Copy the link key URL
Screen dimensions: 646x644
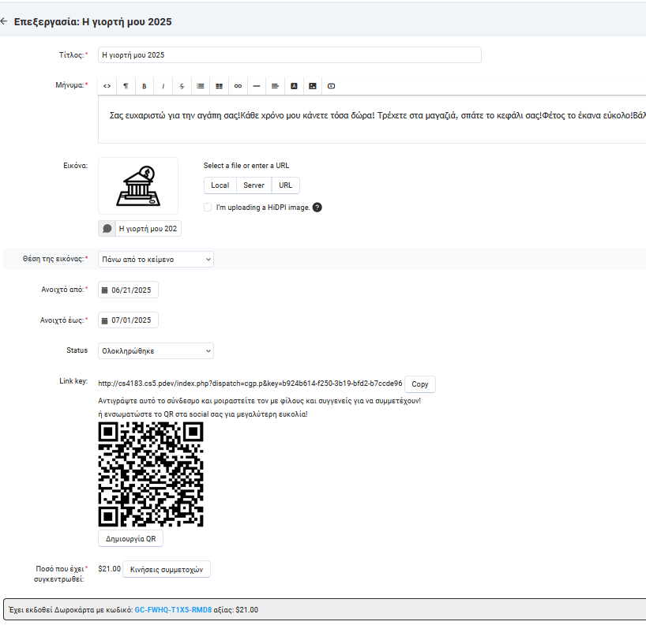coord(420,384)
